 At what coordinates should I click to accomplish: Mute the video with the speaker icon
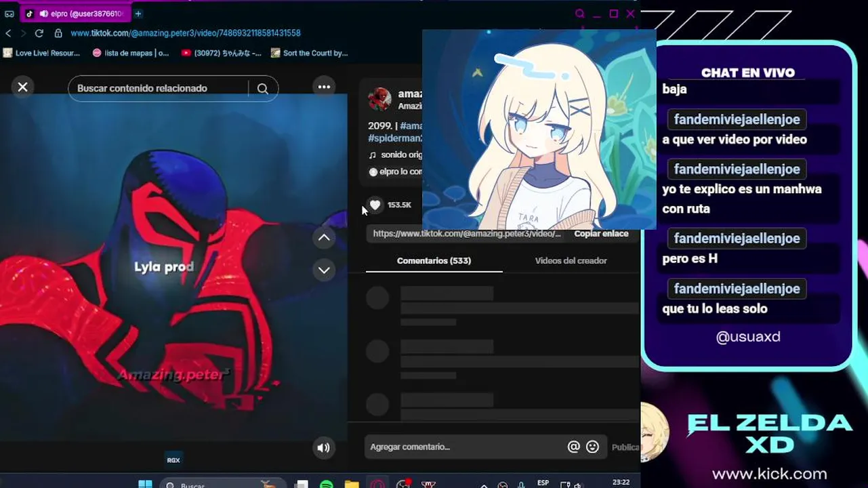(x=324, y=447)
